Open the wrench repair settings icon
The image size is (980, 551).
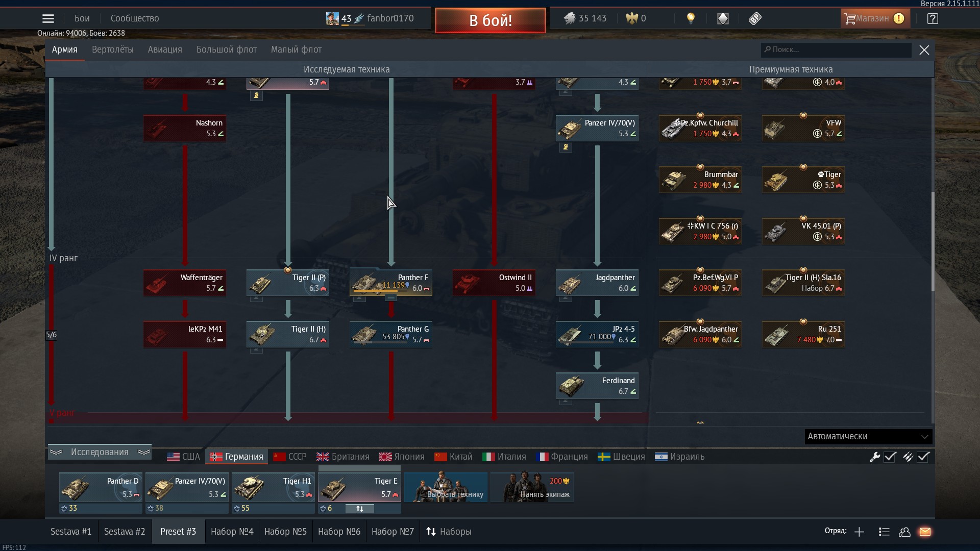pyautogui.click(x=875, y=457)
